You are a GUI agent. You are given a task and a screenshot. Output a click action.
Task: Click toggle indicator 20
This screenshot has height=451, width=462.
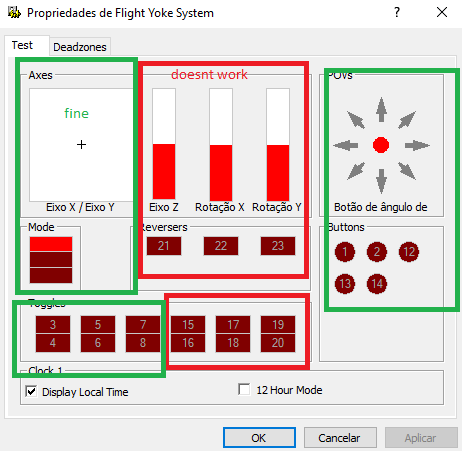(x=278, y=343)
